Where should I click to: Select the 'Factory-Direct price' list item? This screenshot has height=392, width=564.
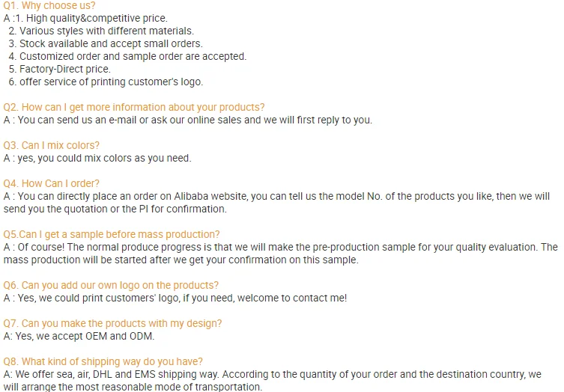(64, 69)
